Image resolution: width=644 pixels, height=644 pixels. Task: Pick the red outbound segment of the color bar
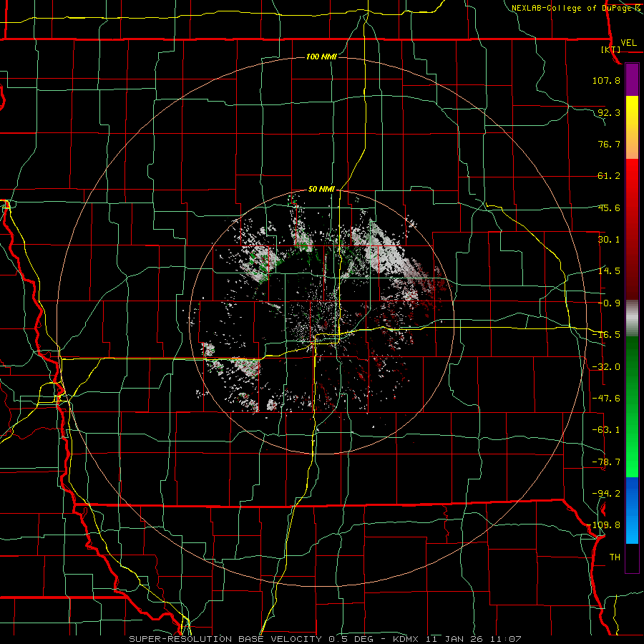pyautogui.click(x=632, y=229)
